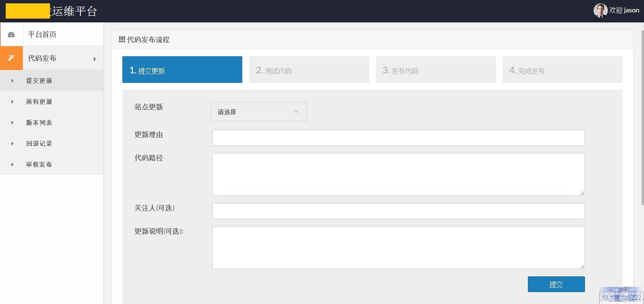This screenshot has width=644, height=304.
Task: Click the arrow icon before 审核发布
Action: 12,164
